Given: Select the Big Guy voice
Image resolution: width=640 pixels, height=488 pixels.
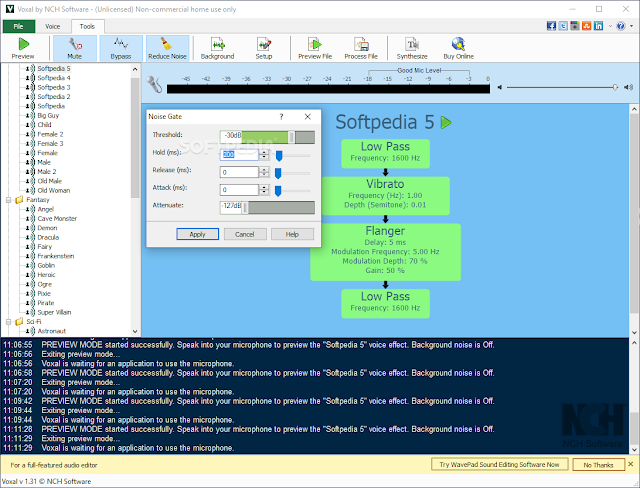Looking at the screenshot, I should [48, 115].
